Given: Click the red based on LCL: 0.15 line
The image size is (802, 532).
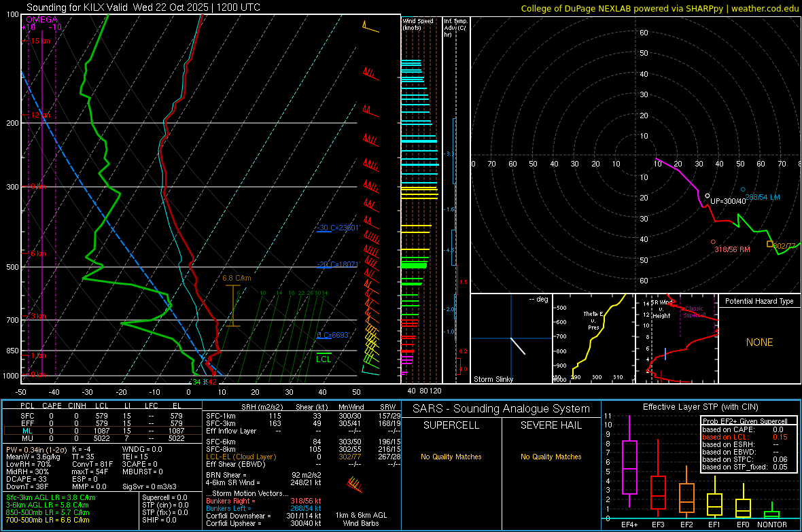Looking at the screenshot, I should point(745,437).
